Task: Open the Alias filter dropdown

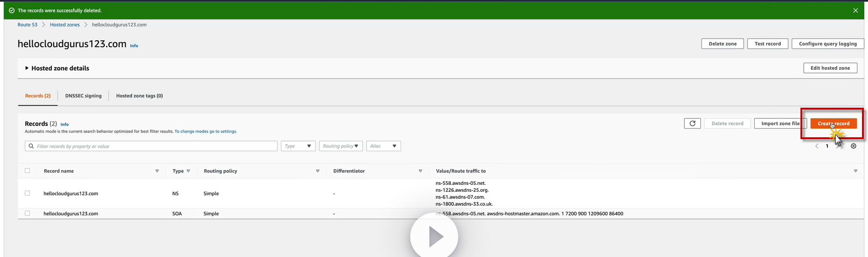Action: pos(384,146)
